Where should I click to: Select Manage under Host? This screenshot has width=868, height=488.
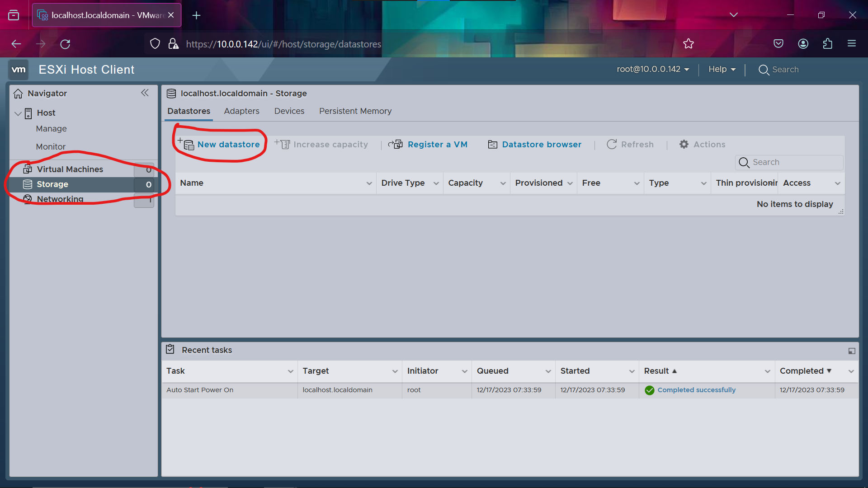point(51,129)
